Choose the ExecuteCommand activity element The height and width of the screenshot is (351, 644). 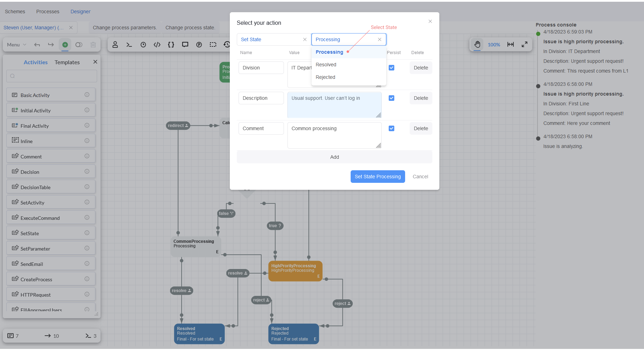point(51,218)
